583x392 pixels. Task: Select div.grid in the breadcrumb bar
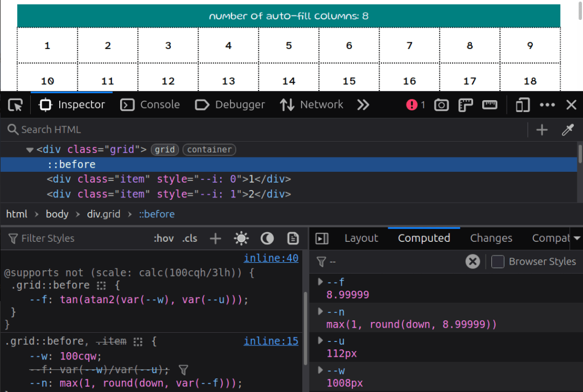pos(104,214)
